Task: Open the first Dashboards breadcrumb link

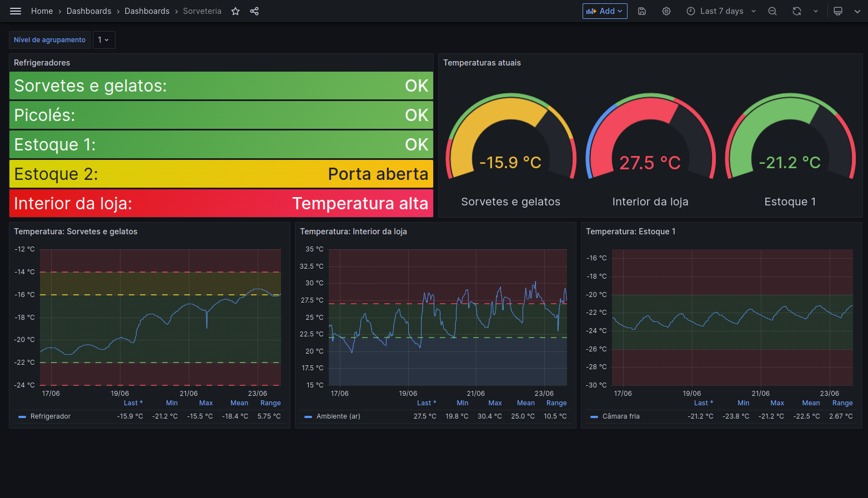Action: click(89, 11)
